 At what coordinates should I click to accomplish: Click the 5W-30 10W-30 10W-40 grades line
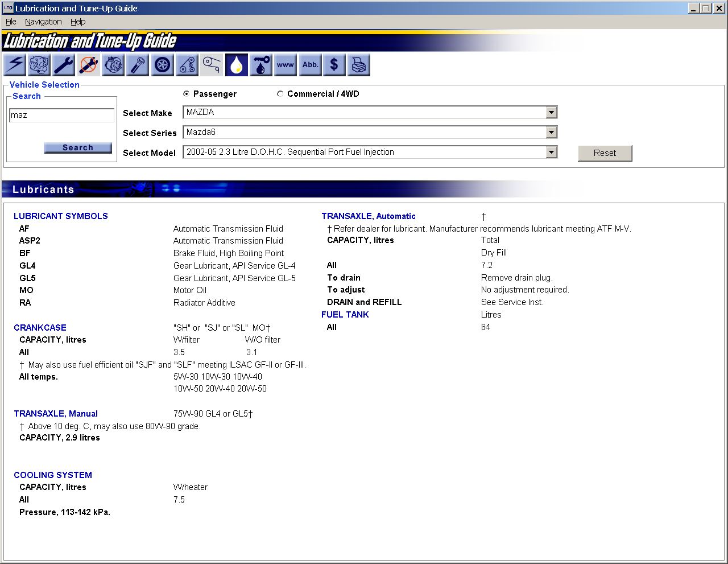pos(218,377)
